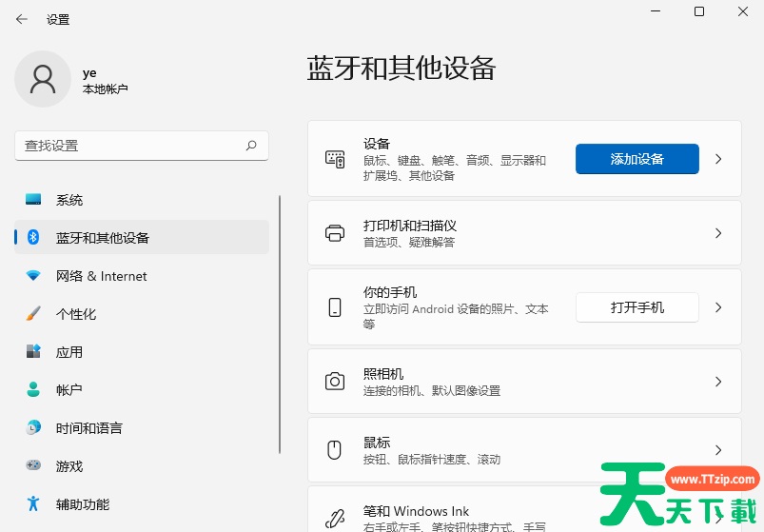Select 应用 in the sidebar
This screenshot has height=532, width=764.
tap(69, 352)
